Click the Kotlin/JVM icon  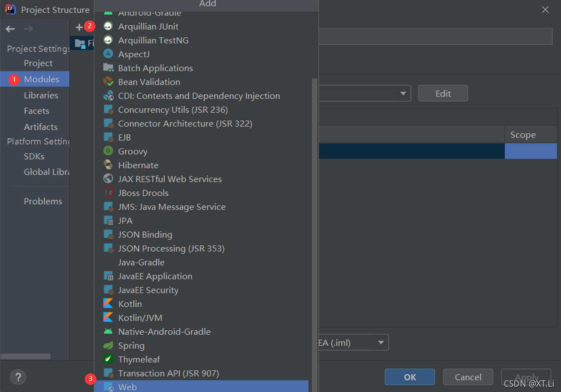point(108,318)
